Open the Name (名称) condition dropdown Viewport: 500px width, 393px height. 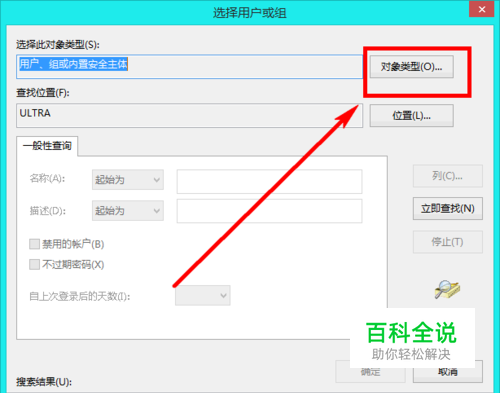[x=128, y=180]
